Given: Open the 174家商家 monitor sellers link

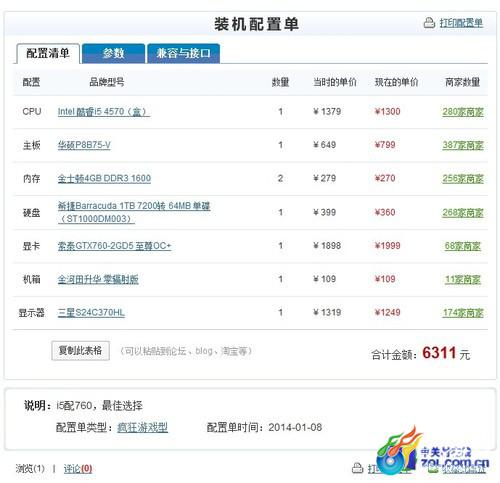Looking at the screenshot, I should pos(463,313).
